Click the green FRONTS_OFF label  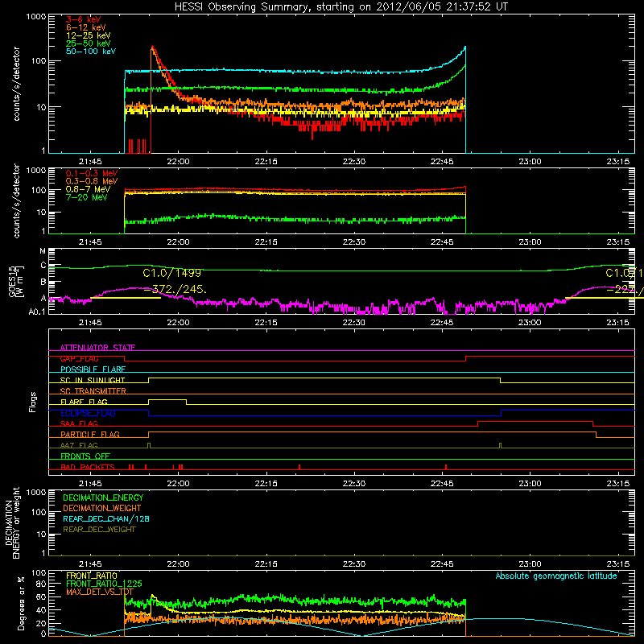tap(85, 456)
